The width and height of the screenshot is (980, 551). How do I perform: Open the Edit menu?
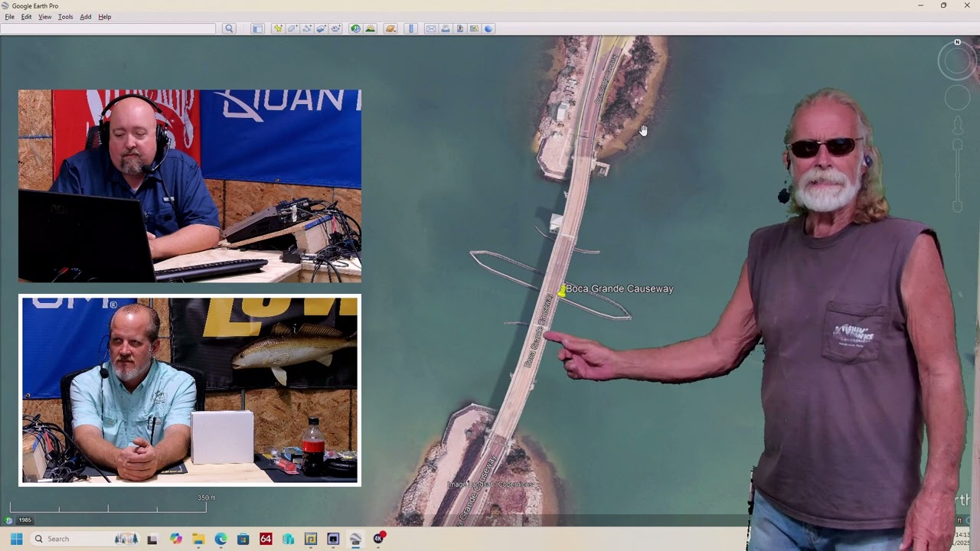pos(27,17)
